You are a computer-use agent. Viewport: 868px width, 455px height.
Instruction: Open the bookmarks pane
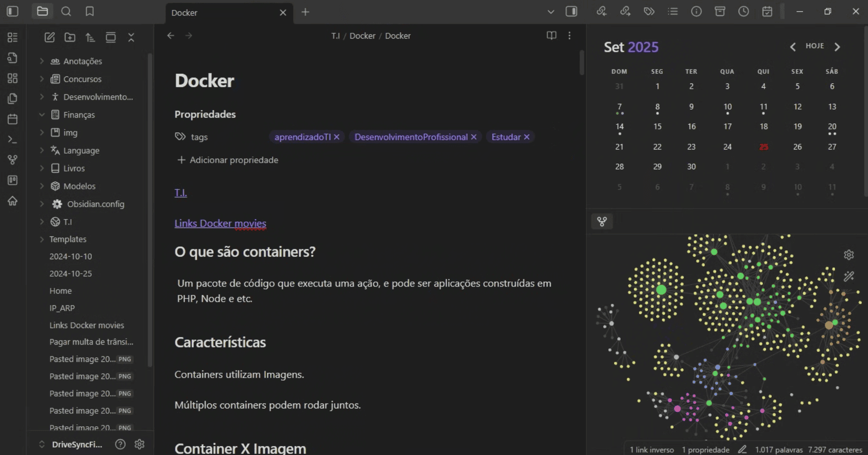[90, 11]
